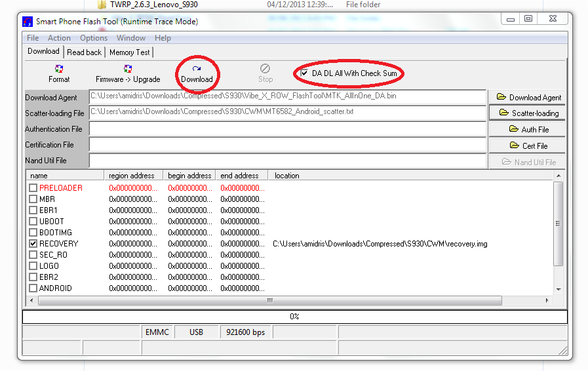Sort by end address column header

click(242, 176)
